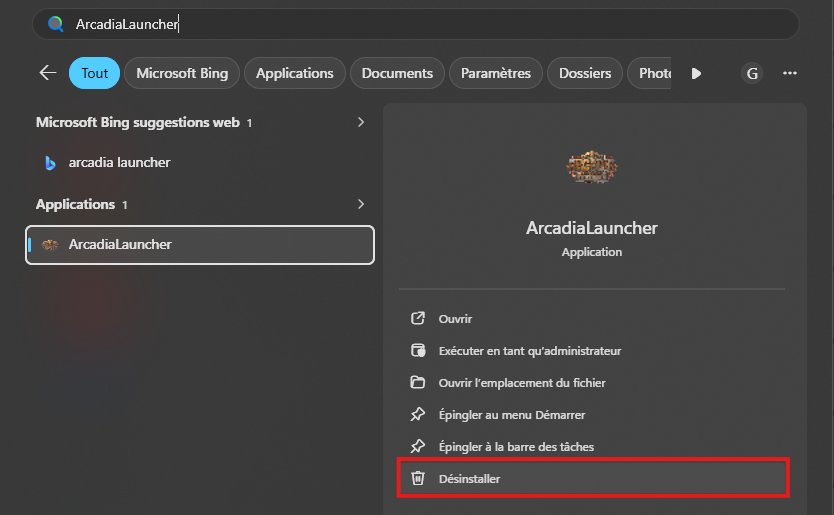The width and height of the screenshot is (834, 515).
Task: Click the Applications section heading
Action: point(76,204)
